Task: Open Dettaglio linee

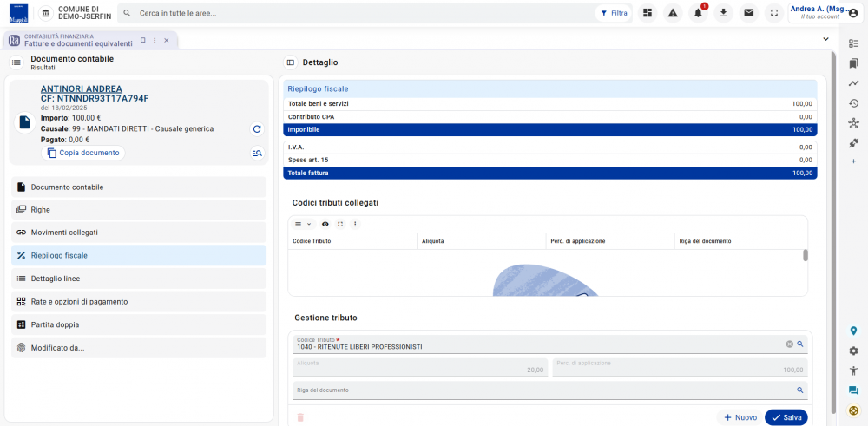Action: click(x=138, y=279)
